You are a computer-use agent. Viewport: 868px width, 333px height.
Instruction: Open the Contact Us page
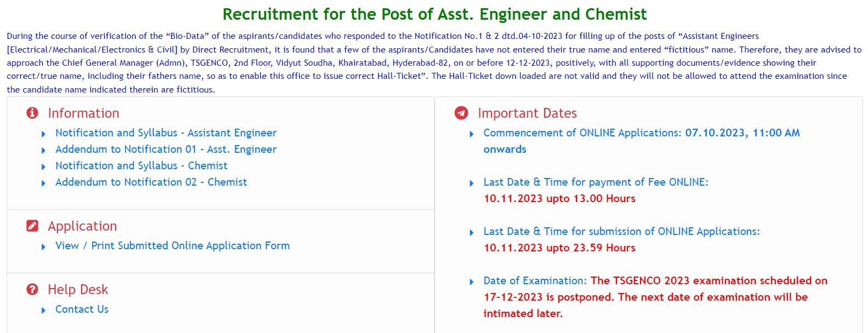81,309
